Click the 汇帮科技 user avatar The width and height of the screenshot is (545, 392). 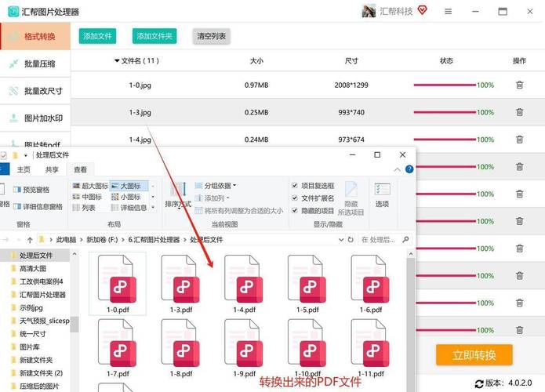[369, 11]
